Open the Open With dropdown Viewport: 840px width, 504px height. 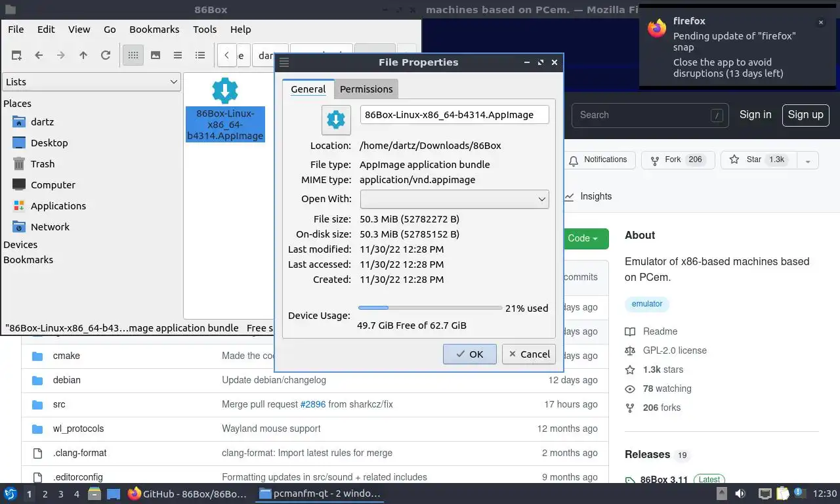(454, 199)
